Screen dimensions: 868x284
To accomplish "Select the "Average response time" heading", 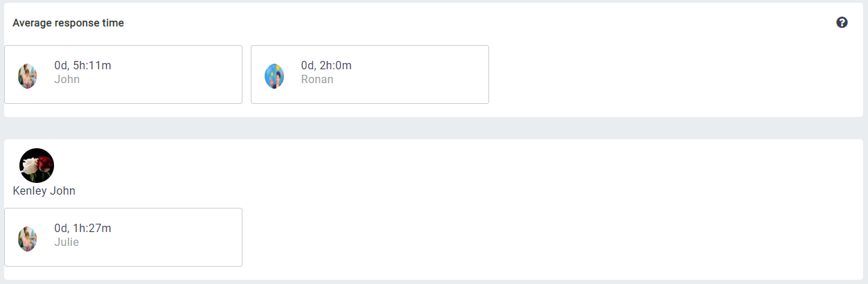I will click(x=68, y=23).
